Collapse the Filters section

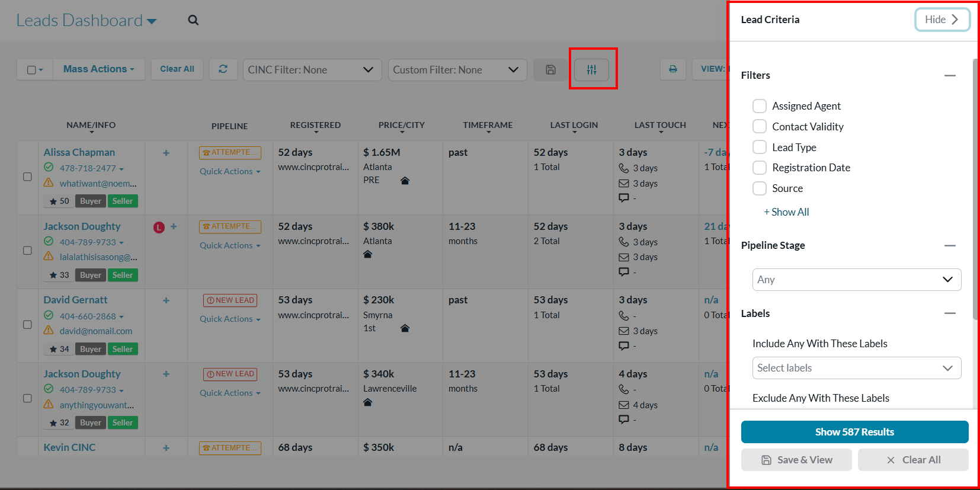[950, 76]
